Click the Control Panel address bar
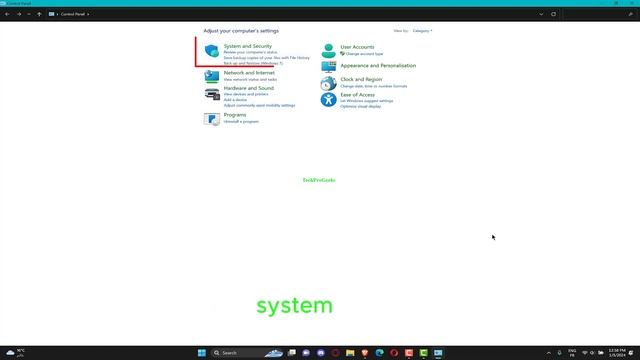 [296, 14]
